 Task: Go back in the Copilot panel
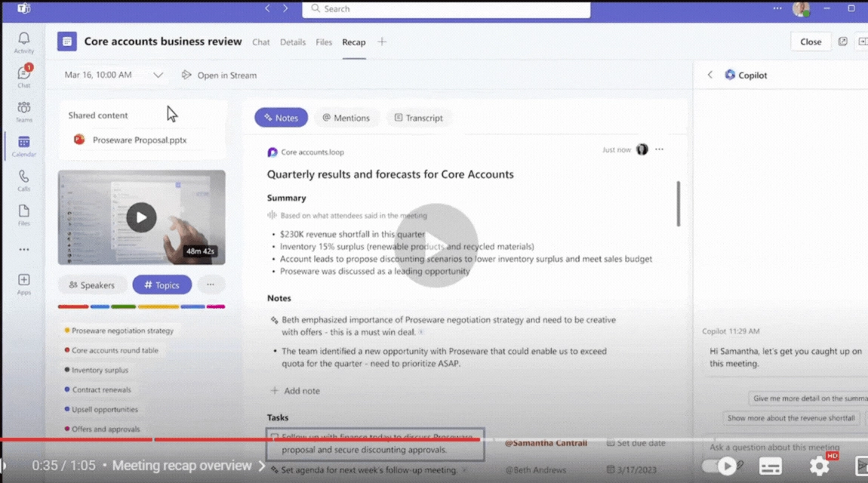point(709,75)
